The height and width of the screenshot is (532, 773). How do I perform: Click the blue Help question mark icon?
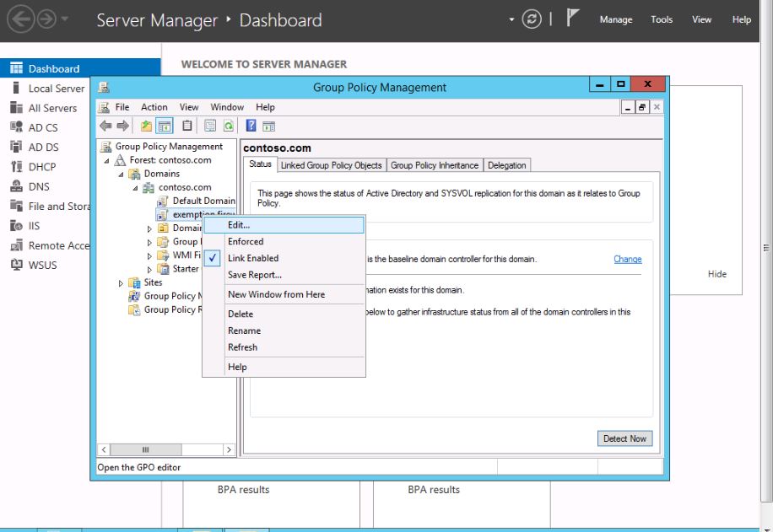251,126
